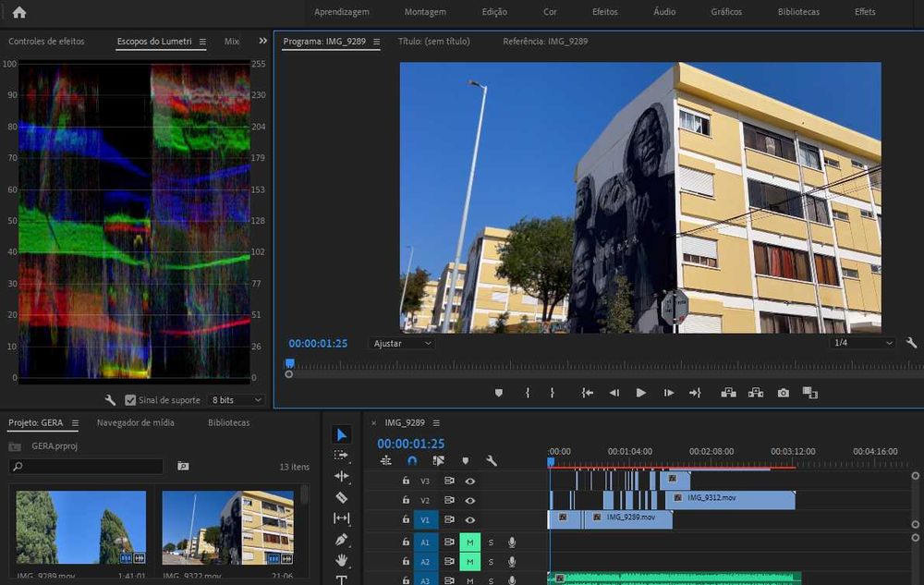Select the Selection arrow tool
This screenshot has height=585, width=924.
(x=342, y=434)
